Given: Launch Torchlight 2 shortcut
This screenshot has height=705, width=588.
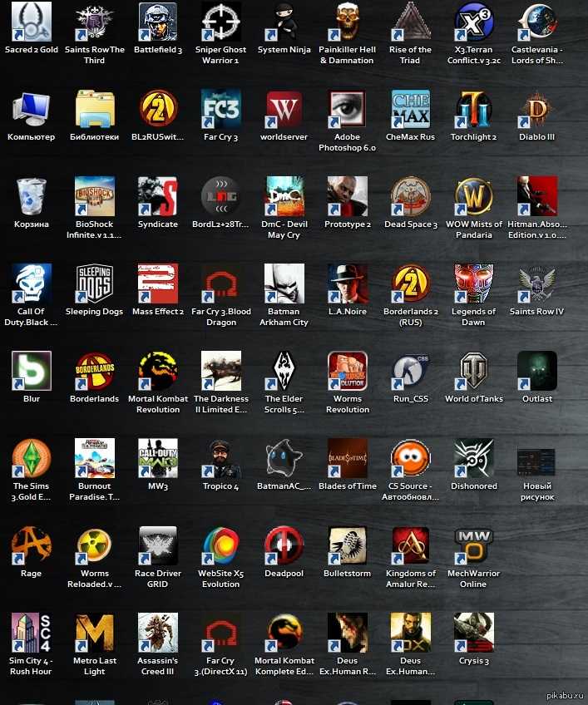Looking at the screenshot, I should click(474, 109).
